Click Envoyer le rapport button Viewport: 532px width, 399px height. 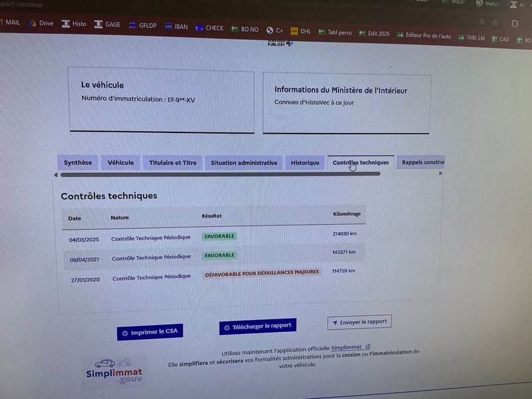(359, 322)
